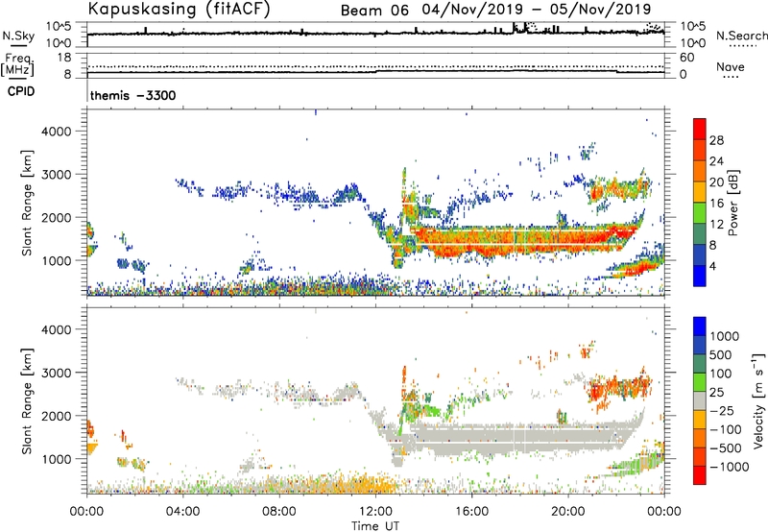Click the Kapuskasing (fitACF) title
The height and width of the screenshot is (532, 768).
click(180, 10)
